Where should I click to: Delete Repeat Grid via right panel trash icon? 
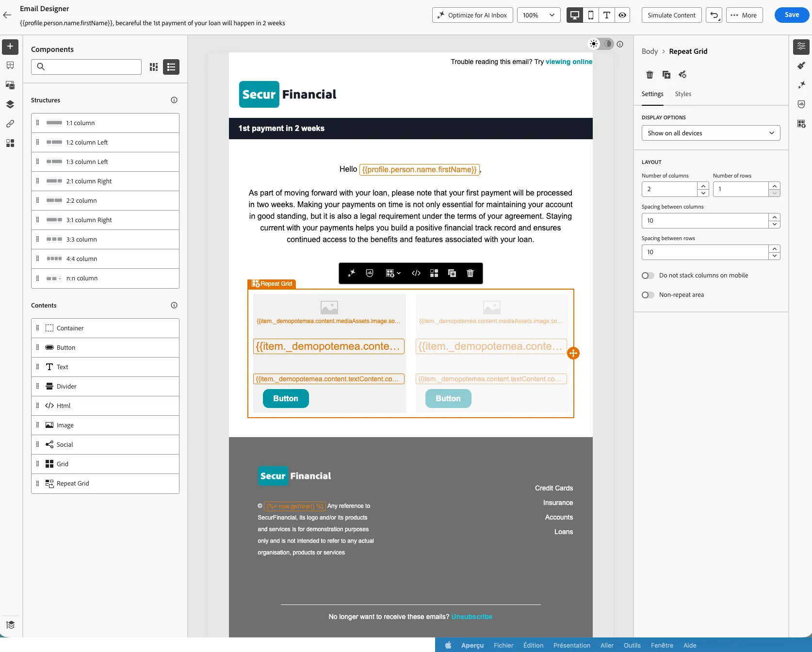tap(650, 75)
